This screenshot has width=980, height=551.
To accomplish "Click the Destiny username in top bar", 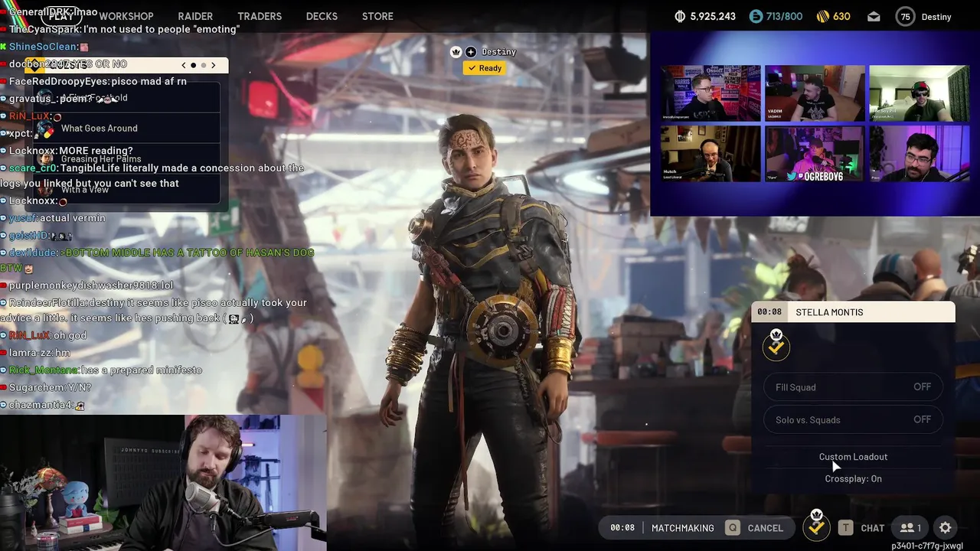I will point(936,17).
